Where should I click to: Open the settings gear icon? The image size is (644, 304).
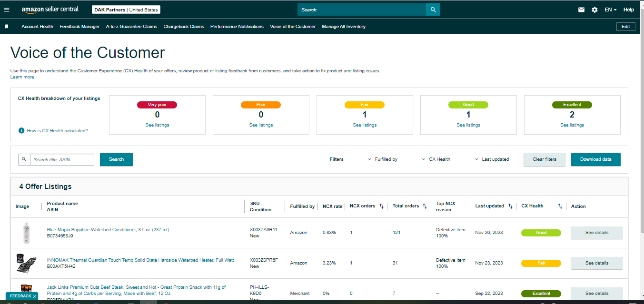tap(594, 10)
